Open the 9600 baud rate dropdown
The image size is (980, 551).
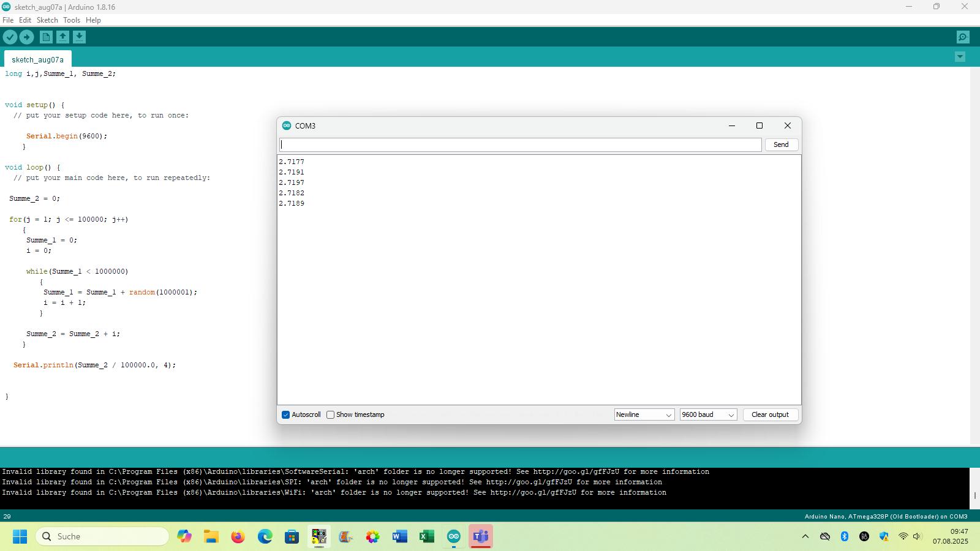point(707,415)
